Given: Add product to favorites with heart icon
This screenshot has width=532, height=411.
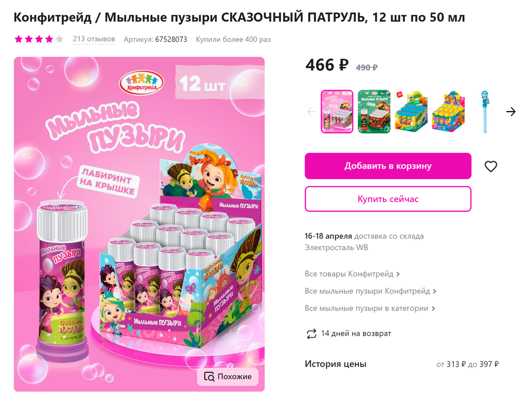Looking at the screenshot, I should 491,166.
